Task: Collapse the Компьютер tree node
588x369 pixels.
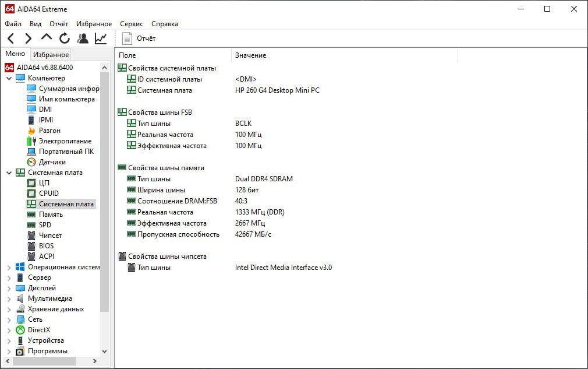Action: point(9,79)
